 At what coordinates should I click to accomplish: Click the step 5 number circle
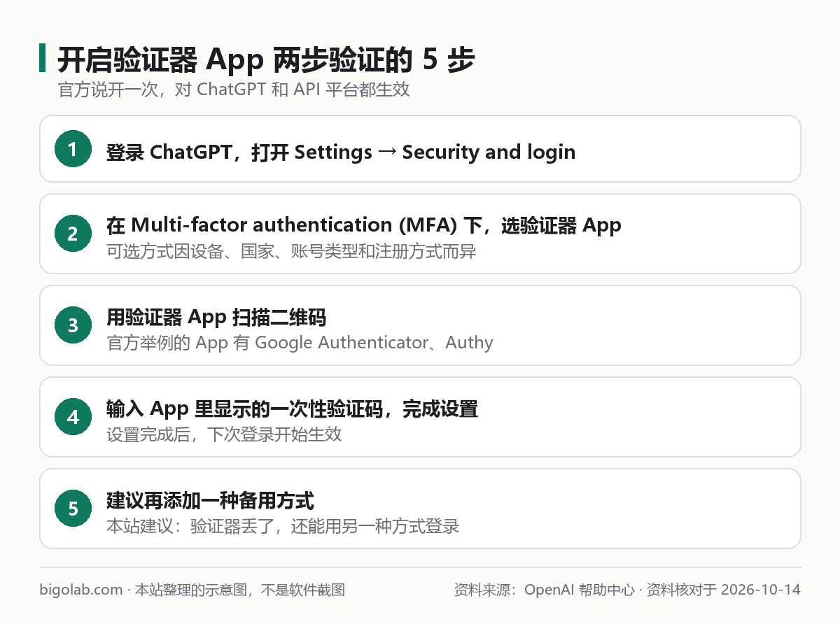73,509
